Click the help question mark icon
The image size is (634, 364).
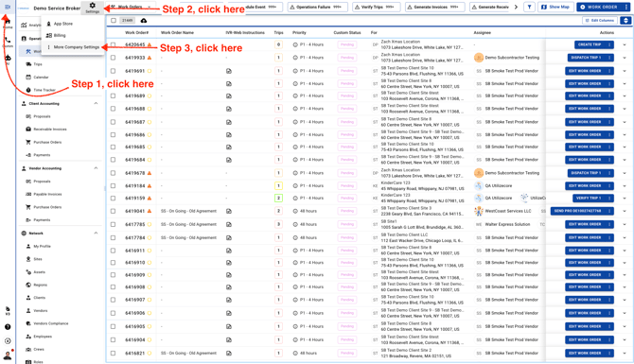(8, 327)
